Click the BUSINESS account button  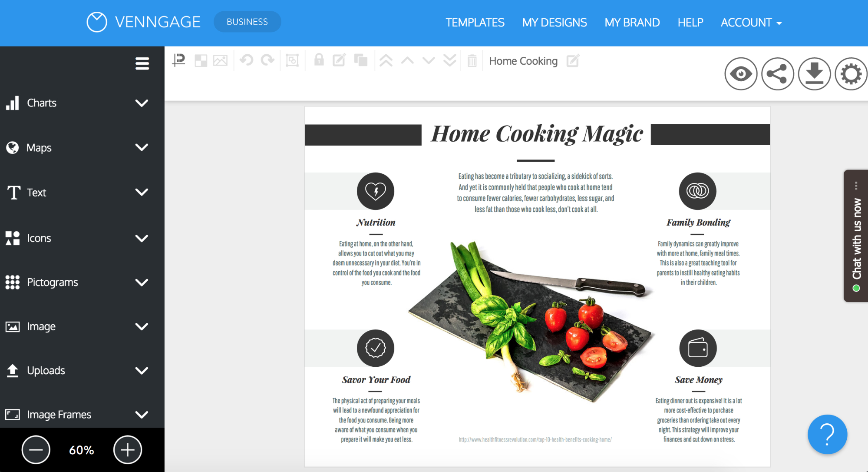click(246, 22)
